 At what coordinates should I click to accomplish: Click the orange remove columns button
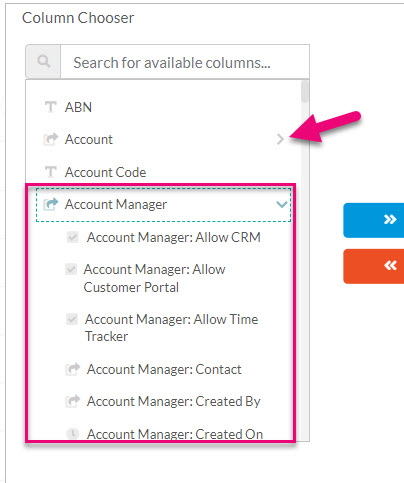tap(374, 266)
